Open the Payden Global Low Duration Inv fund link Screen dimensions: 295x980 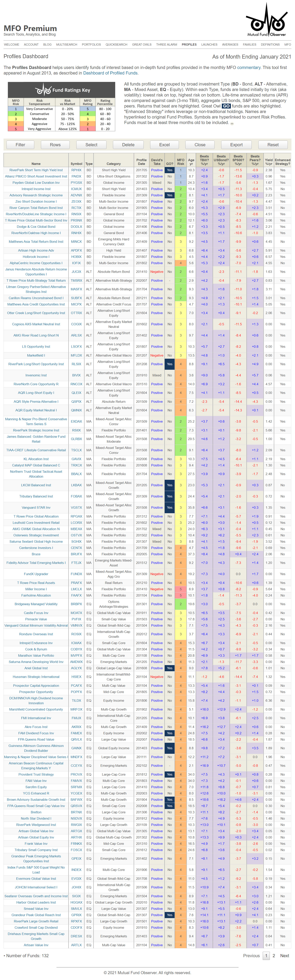coord(36,183)
